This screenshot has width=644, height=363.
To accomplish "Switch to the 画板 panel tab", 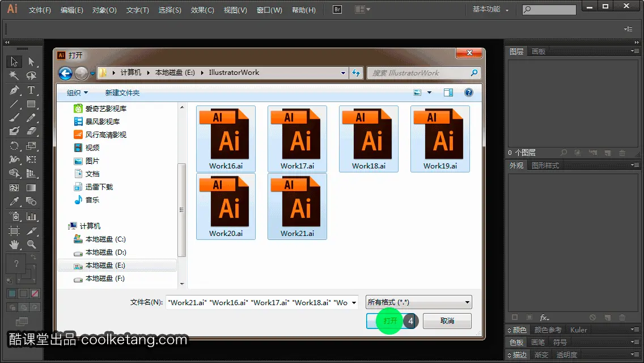I will pos(539,52).
